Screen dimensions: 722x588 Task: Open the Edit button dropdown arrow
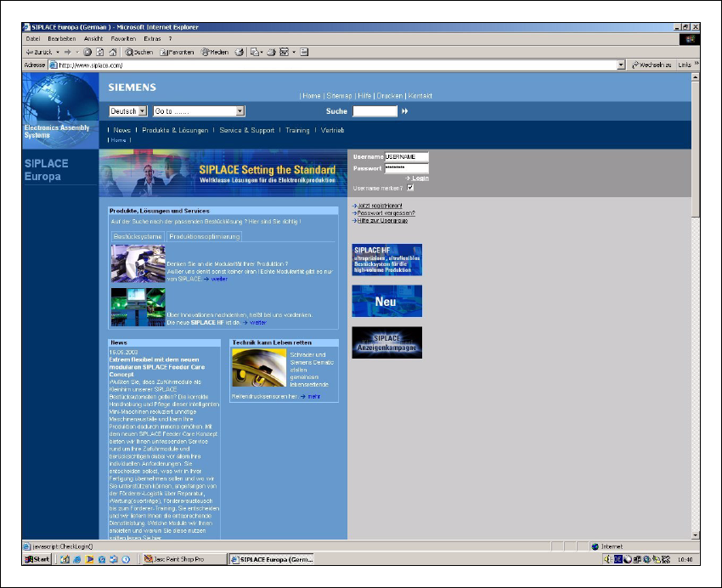pyautogui.click(x=294, y=52)
